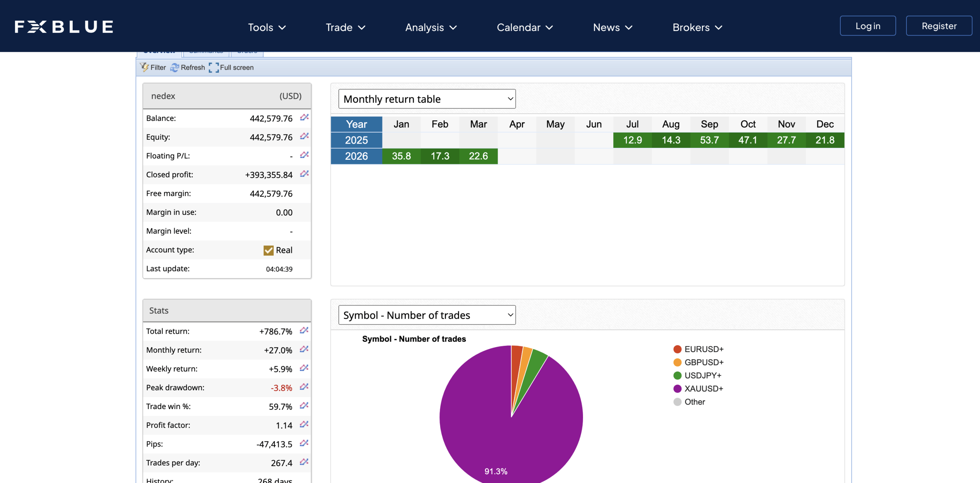Click the chart icon next to Balance

point(304,118)
